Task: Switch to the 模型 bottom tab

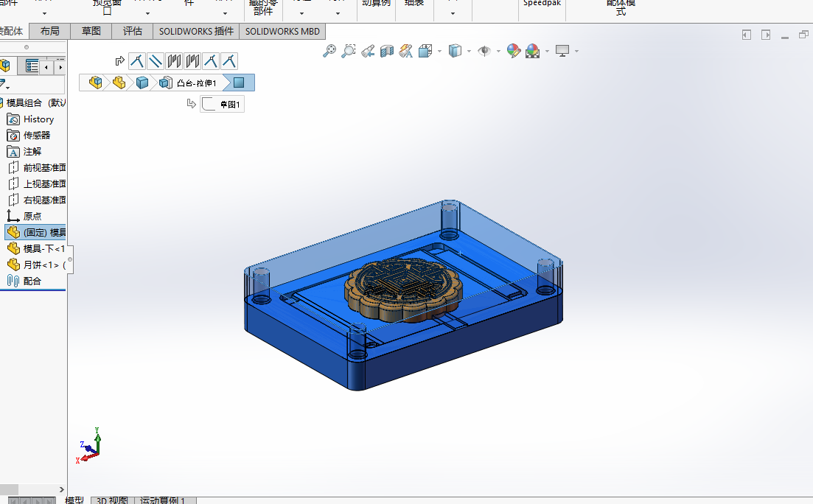Action: pos(74,500)
